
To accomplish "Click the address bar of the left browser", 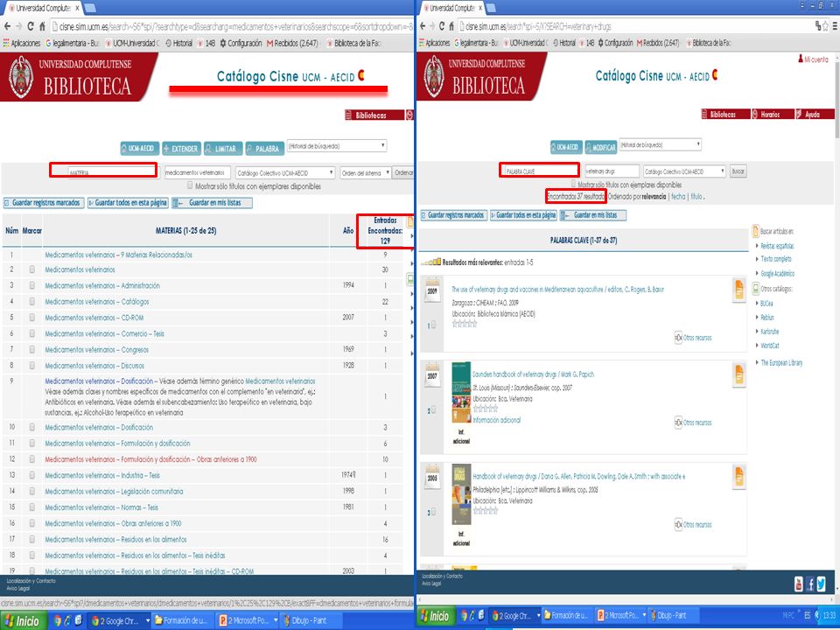I will [x=231, y=25].
